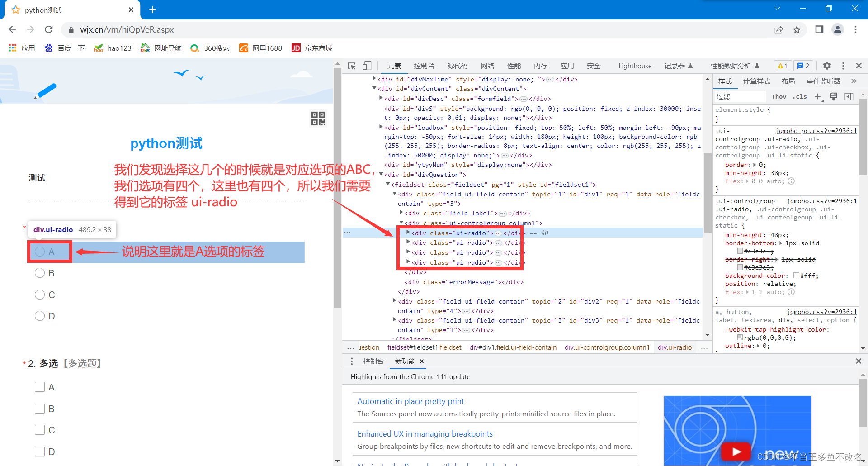Close the 新功能 drawer tab

[x=422, y=361]
